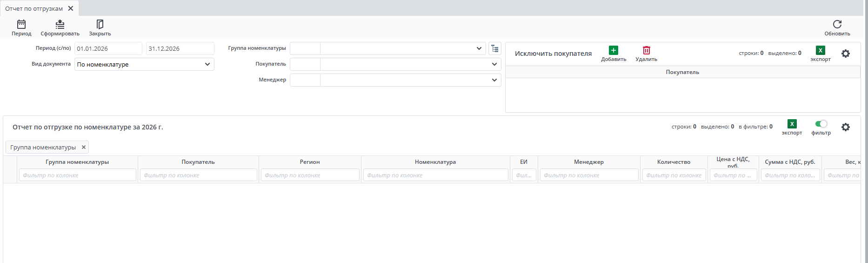This screenshot has width=868, height=263.
Task: Open settings gear for Исключить покупателя panel
Action: [x=845, y=54]
